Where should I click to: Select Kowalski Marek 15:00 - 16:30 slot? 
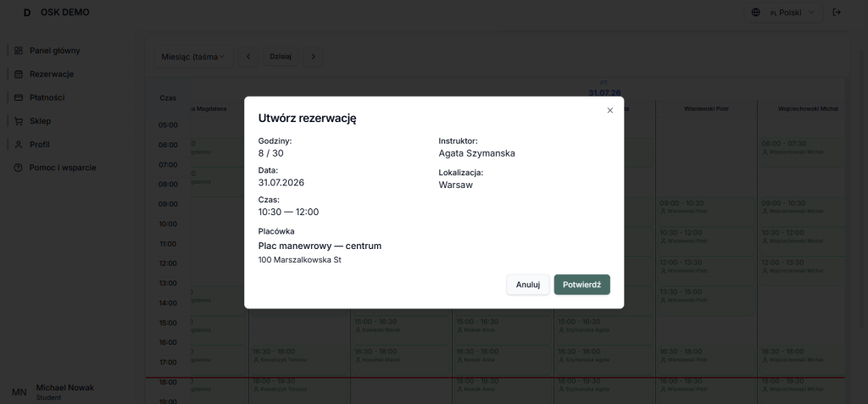[401, 329]
